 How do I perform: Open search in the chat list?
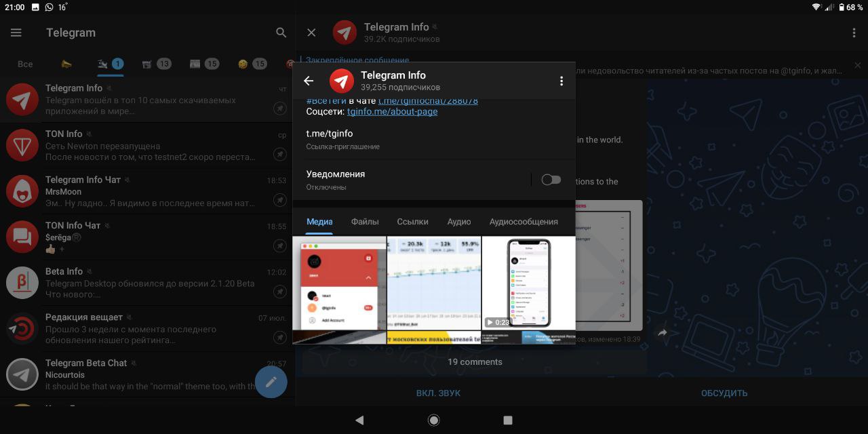(x=281, y=33)
